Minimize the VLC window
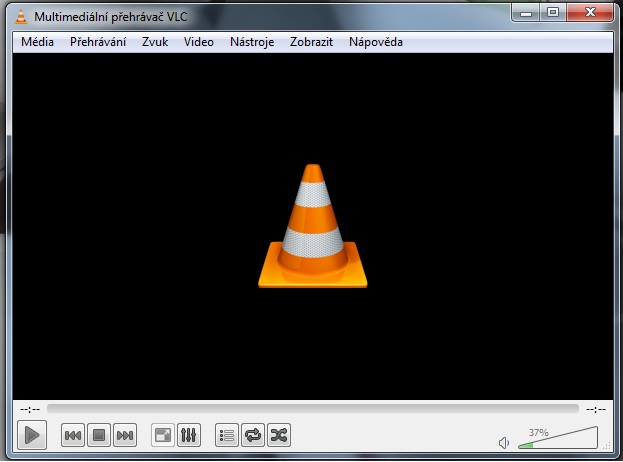The height and width of the screenshot is (462, 623). pos(526,12)
